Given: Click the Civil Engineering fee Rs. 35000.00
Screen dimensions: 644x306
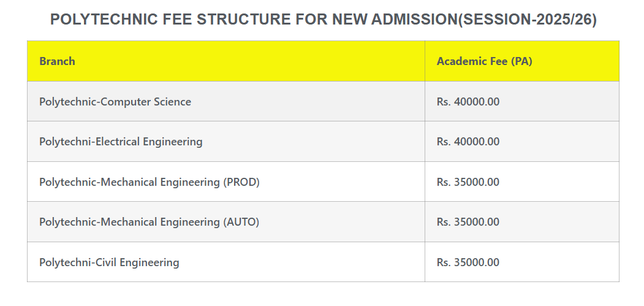Looking at the screenshot, I should 468,262.
